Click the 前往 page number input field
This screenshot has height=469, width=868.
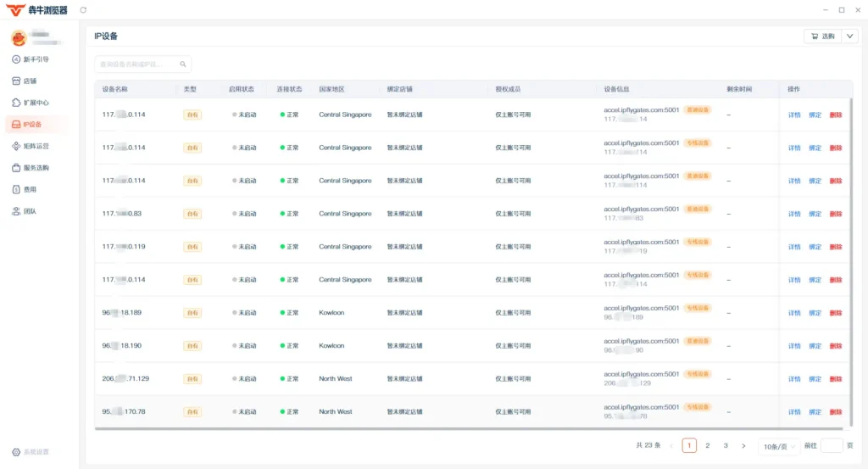tap(832, 446)
